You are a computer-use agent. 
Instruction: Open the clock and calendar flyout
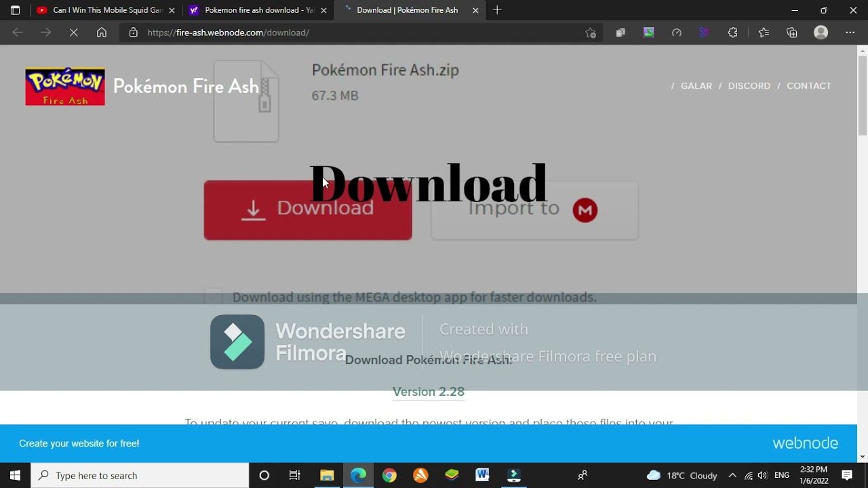(814, 475)
